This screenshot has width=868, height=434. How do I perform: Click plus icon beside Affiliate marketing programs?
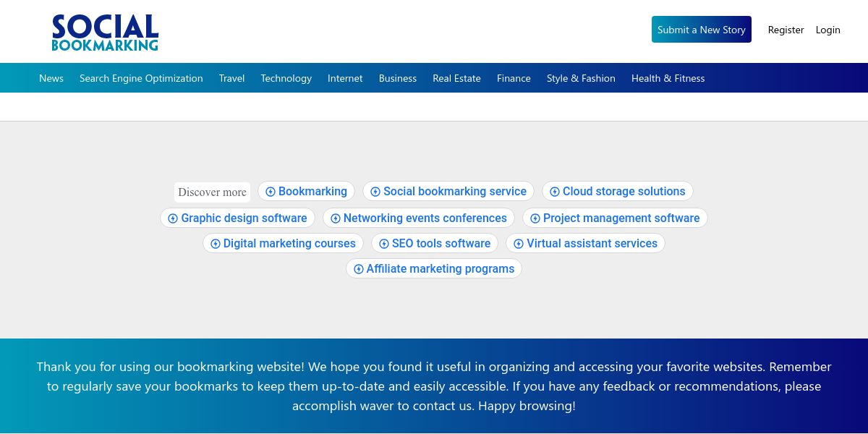(x=359, y=269)
